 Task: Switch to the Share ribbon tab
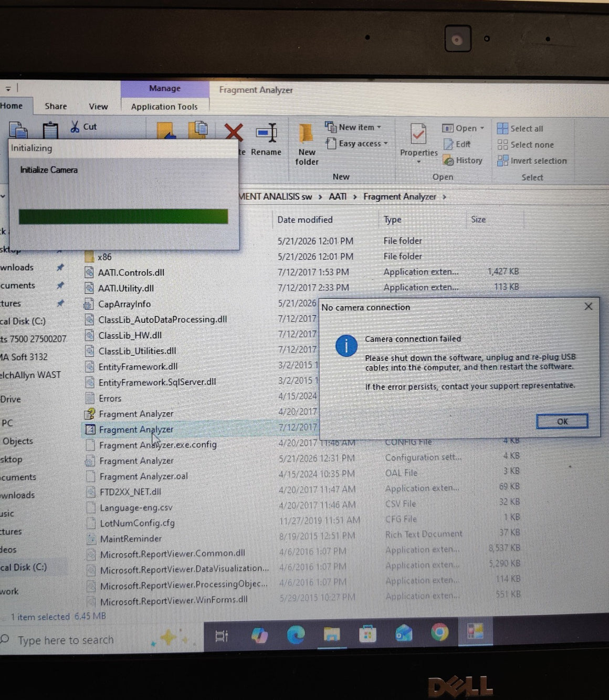pyautogui.click(x=56, y=106)
